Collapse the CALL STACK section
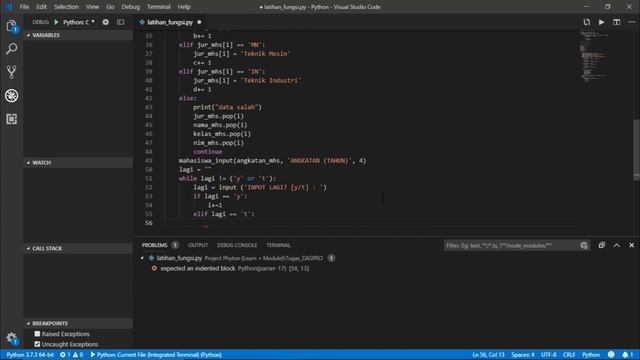The image size is (640, 360). click(x=78, y=248)
